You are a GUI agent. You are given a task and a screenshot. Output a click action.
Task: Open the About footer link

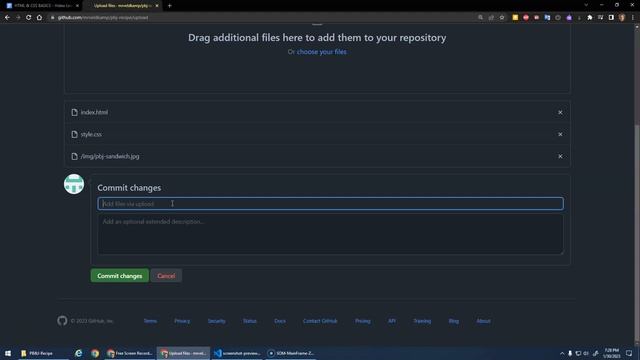point(483,321)
